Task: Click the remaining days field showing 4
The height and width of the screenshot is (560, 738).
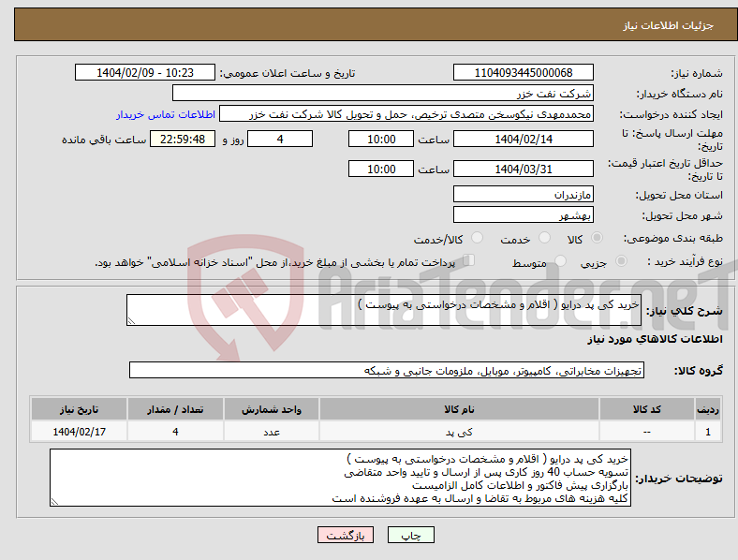Action: click(x=280, y=139)
